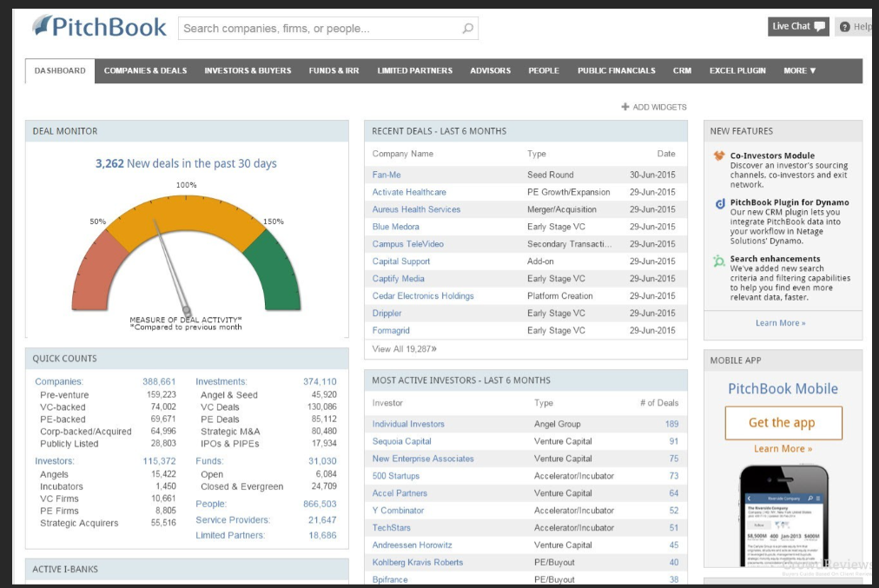This screenshot has width=879, height=588.
Task: Open the Blue Medora company link
Action: pyautogui.click(x=396, y=227)
